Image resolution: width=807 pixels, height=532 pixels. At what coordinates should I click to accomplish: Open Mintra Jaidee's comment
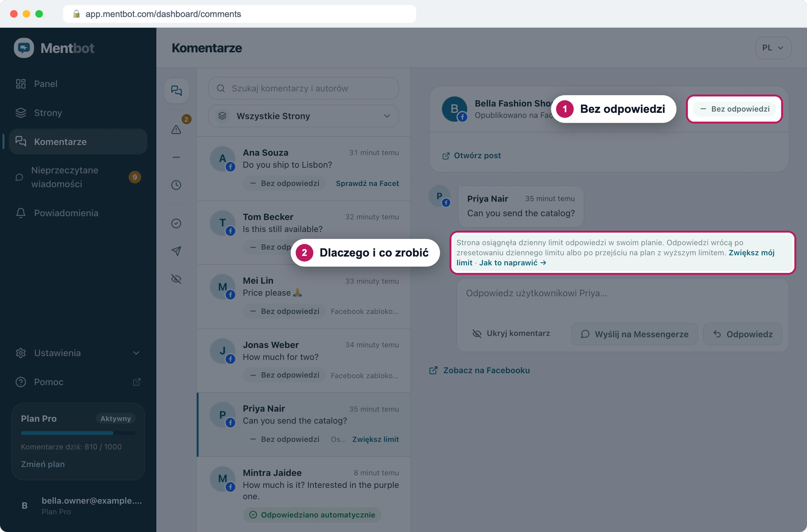click(303, 494)
